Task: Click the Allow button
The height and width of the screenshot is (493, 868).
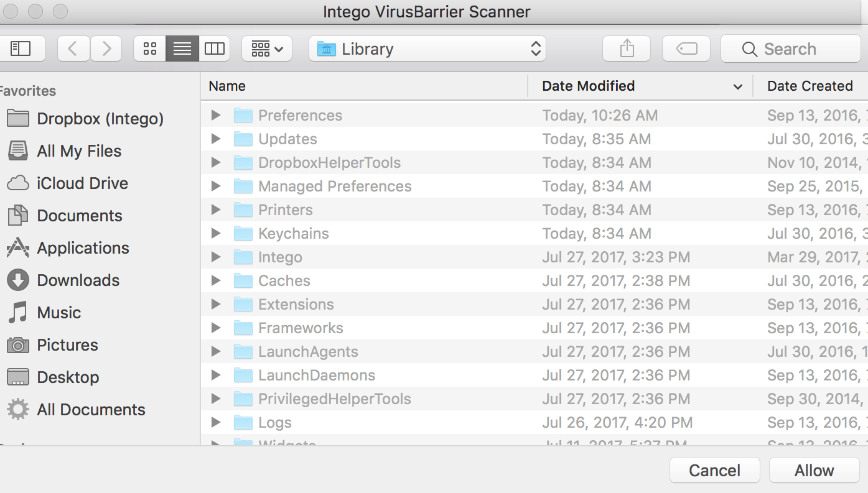Action: pos(814,471)
